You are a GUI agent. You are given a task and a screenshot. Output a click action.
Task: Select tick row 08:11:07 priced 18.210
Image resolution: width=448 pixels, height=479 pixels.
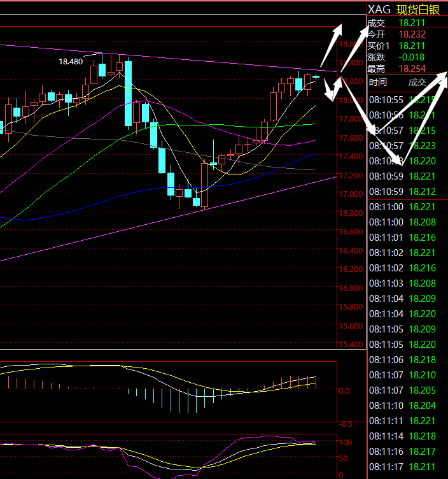[x=403, y=375]
